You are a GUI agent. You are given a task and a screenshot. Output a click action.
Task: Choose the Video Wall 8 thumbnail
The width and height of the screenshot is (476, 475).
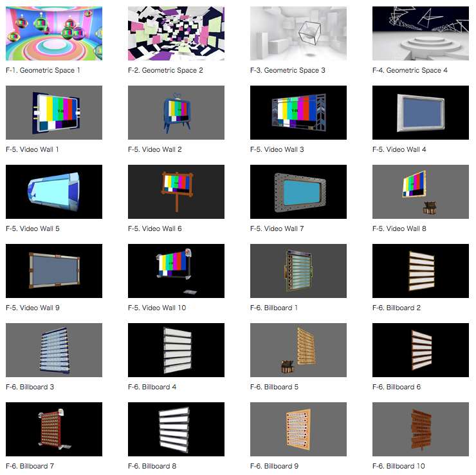421,192
